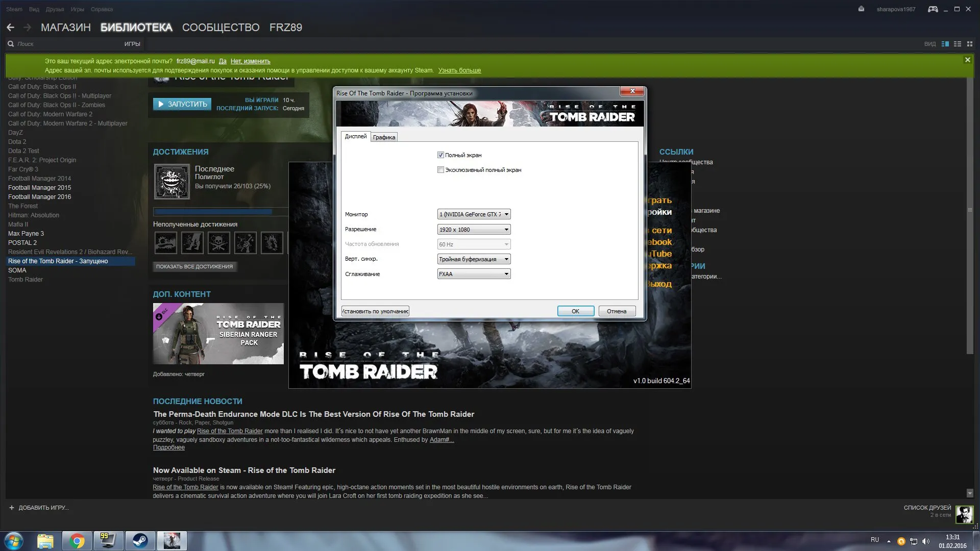This screenshot has width=980, height=551.
Task: Switch library to list view icon
Action: pos(958,44)
